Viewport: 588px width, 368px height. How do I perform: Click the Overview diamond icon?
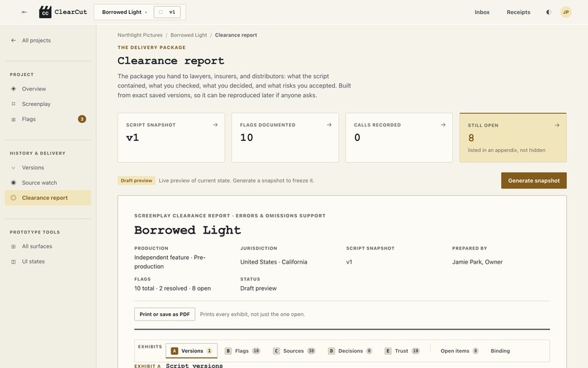[14, 88]
